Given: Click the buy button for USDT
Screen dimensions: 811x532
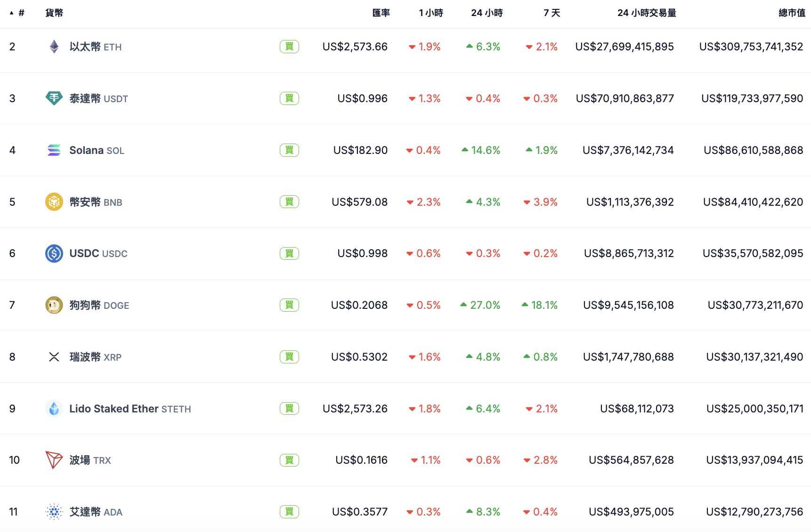Looking at the screenshot, I should click(x=289, y=98).
